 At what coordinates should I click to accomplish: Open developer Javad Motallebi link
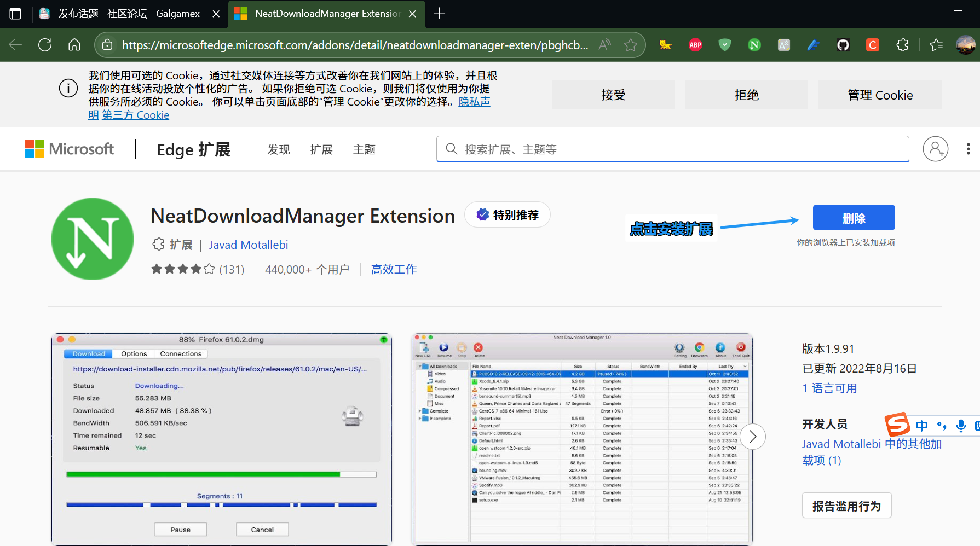(x=249, y=245)
